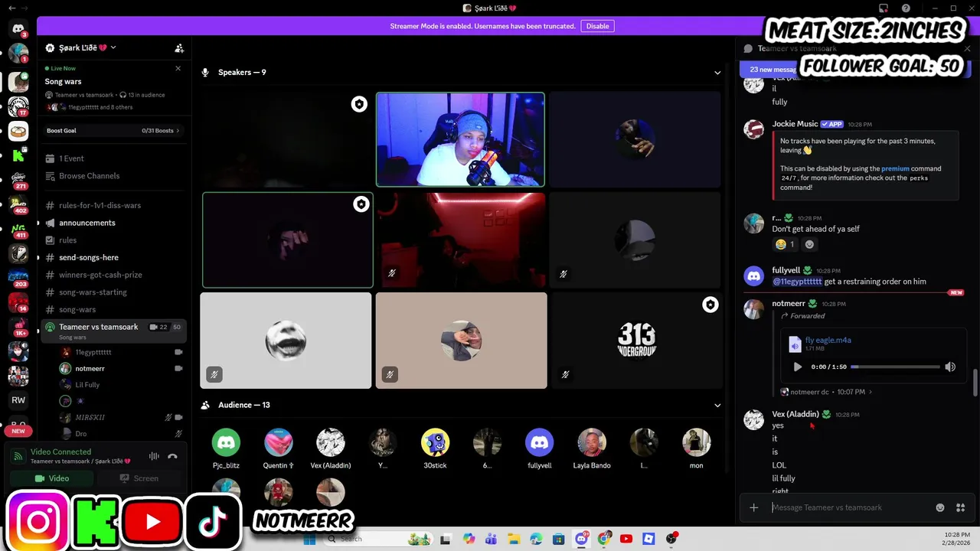Toggle the Video camera button

[51, 478]
